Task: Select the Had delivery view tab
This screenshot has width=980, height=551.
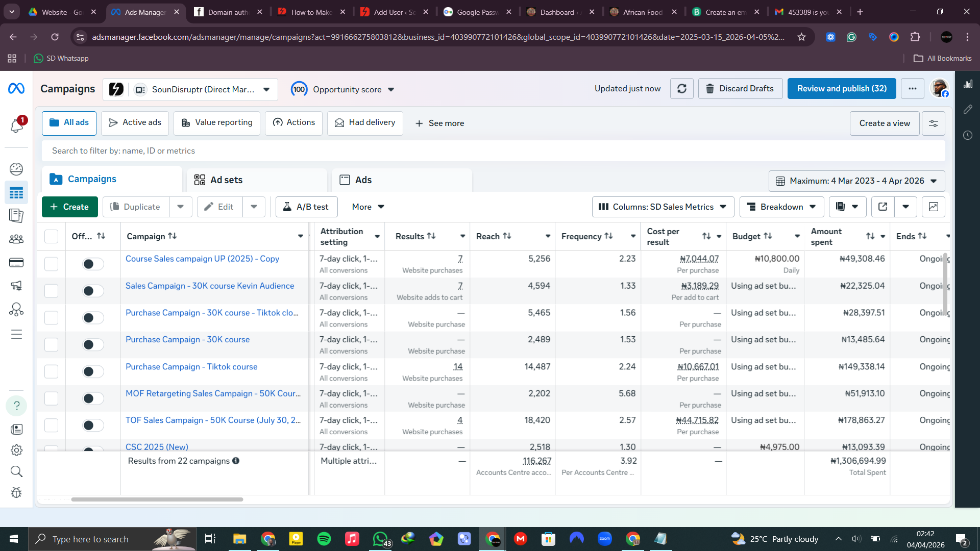Action: 365,123
